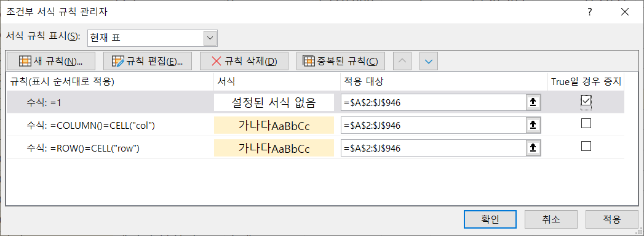Click 규칙 삭제 (Delete Rule) button
Viewport: 644px width, 236px height.
244,61
